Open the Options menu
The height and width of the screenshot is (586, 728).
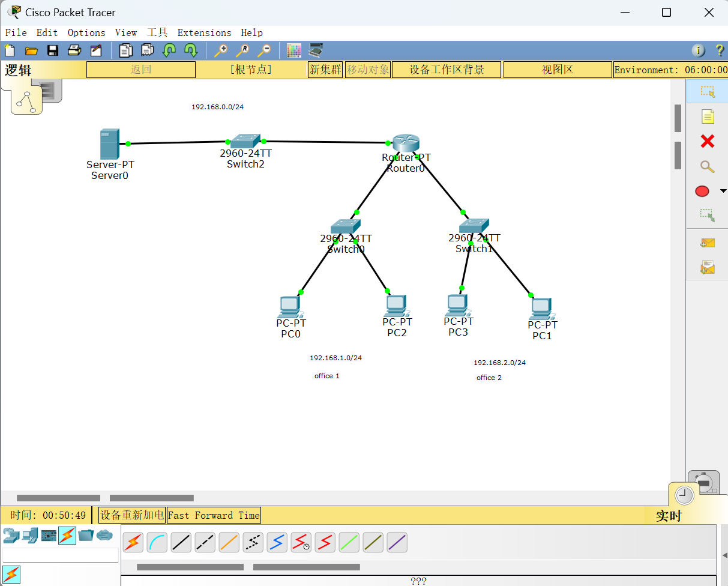pyautogui.click(x=86, y=32)
